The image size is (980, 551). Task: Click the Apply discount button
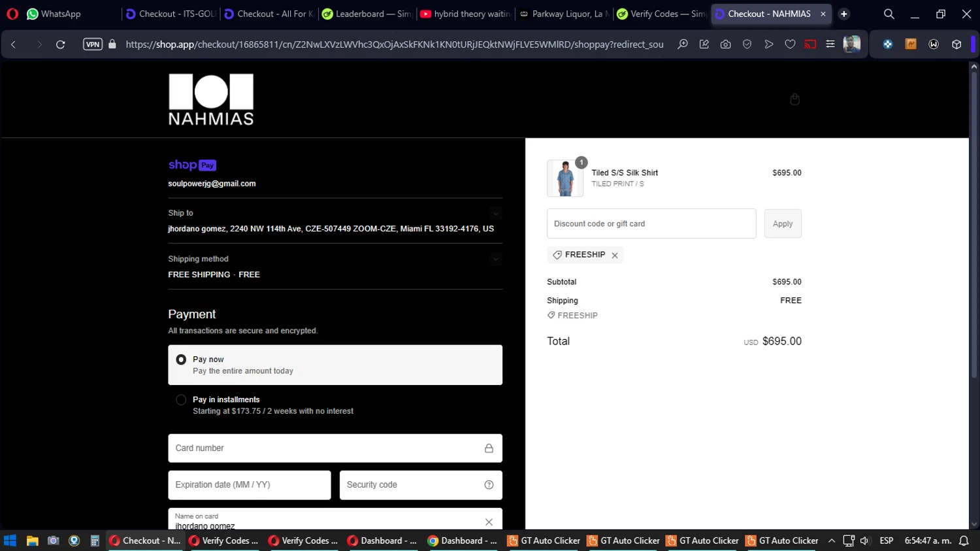point(783,224)
